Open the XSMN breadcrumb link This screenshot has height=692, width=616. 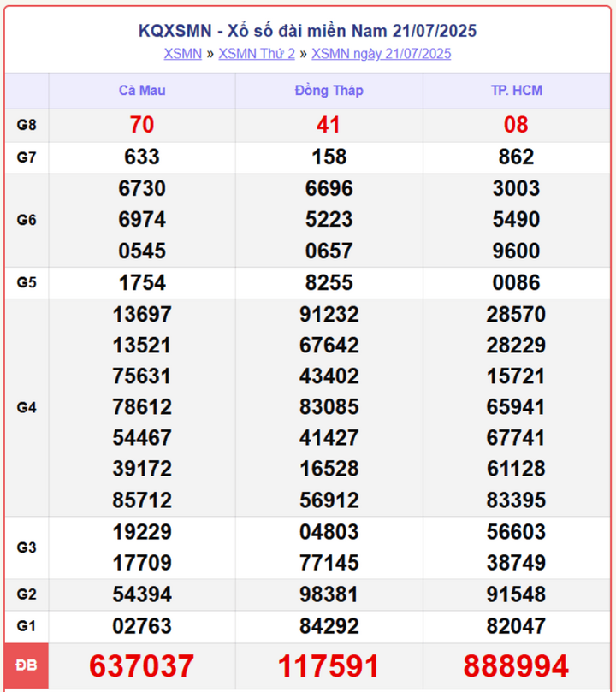(x=183, y=54)
